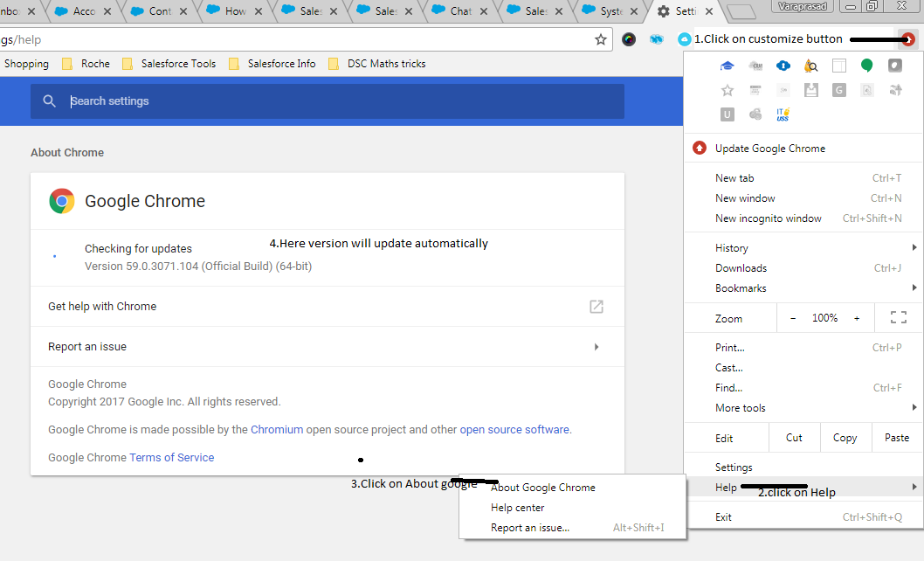Open the Salesforce Info bookmarks folder
924x561 pixels.
coord(272,64)
